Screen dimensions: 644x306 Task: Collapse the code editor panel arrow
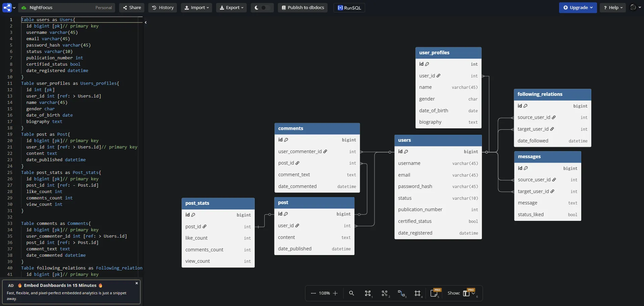click(146, 22)
